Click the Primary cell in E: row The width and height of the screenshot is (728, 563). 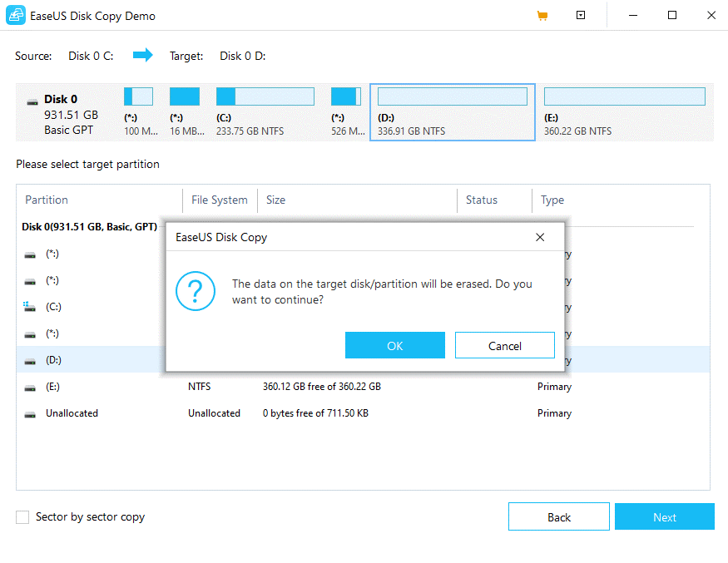pos(554,387)
